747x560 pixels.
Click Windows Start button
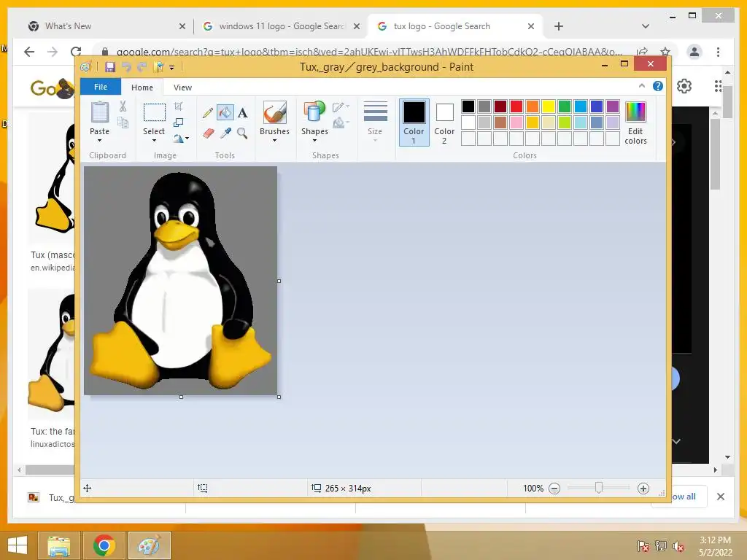[x=18, y=545]
